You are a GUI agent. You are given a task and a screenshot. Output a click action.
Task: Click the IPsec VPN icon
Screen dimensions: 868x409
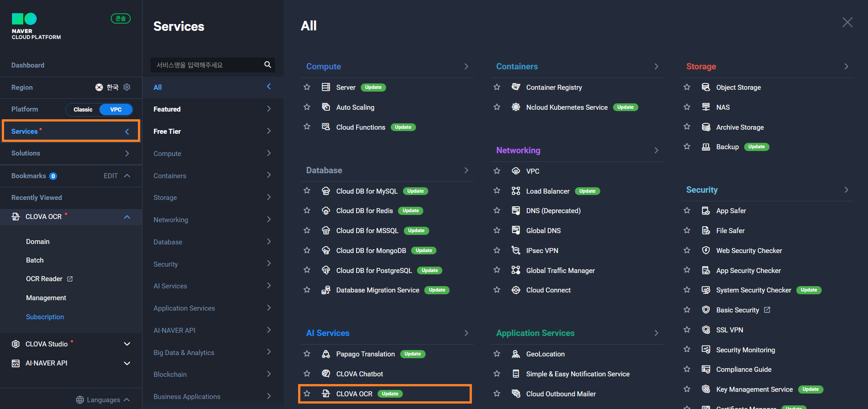[516, 250]
